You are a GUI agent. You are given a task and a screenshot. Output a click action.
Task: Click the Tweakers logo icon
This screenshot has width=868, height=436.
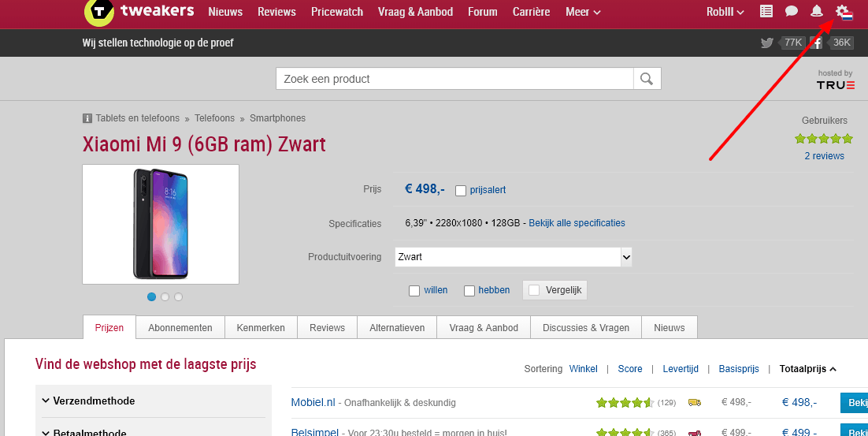(99, 12)
